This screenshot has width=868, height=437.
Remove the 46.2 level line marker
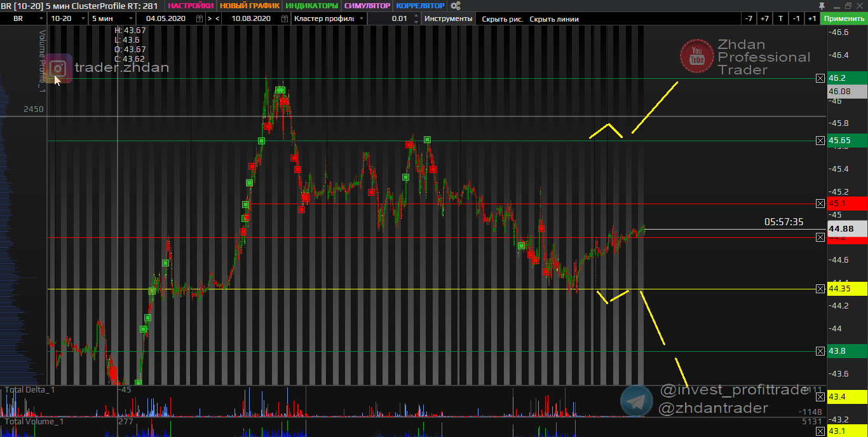[x=820, y=78]
